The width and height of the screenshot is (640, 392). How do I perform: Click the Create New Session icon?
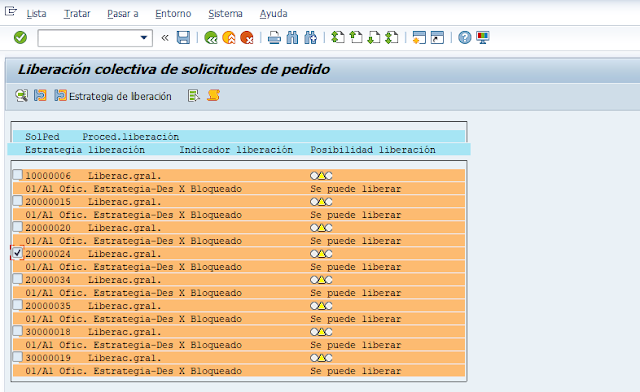coord(419,38)
